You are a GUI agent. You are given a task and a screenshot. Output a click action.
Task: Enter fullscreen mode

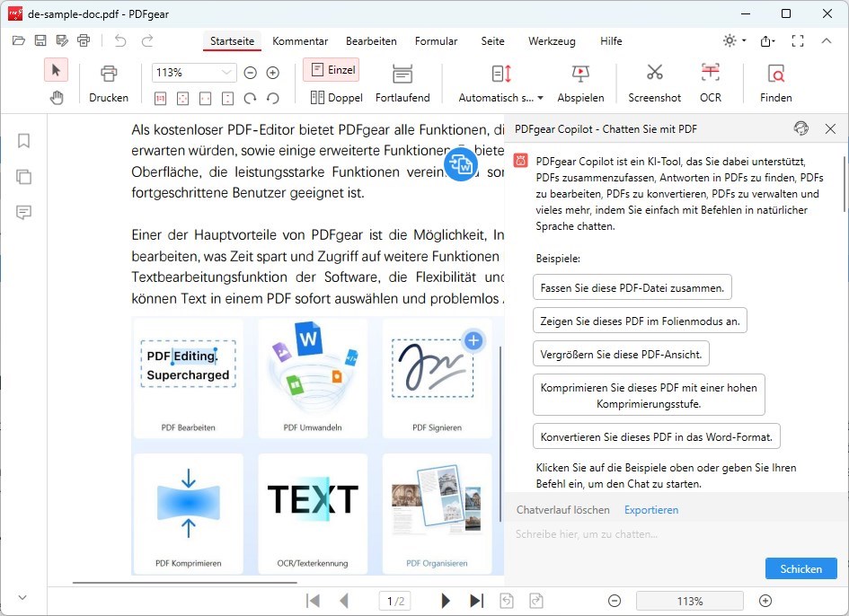pos(798,40)
